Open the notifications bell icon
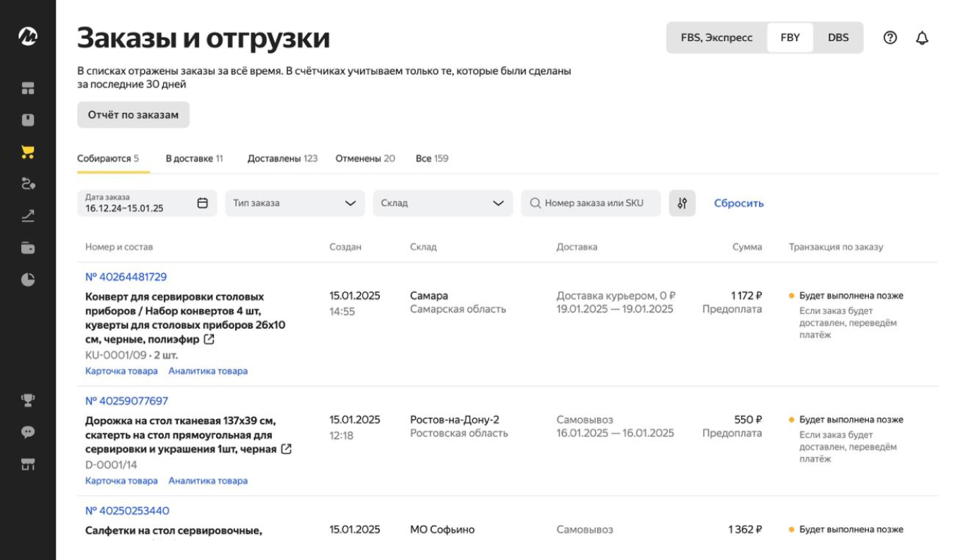 coord(922,37)
